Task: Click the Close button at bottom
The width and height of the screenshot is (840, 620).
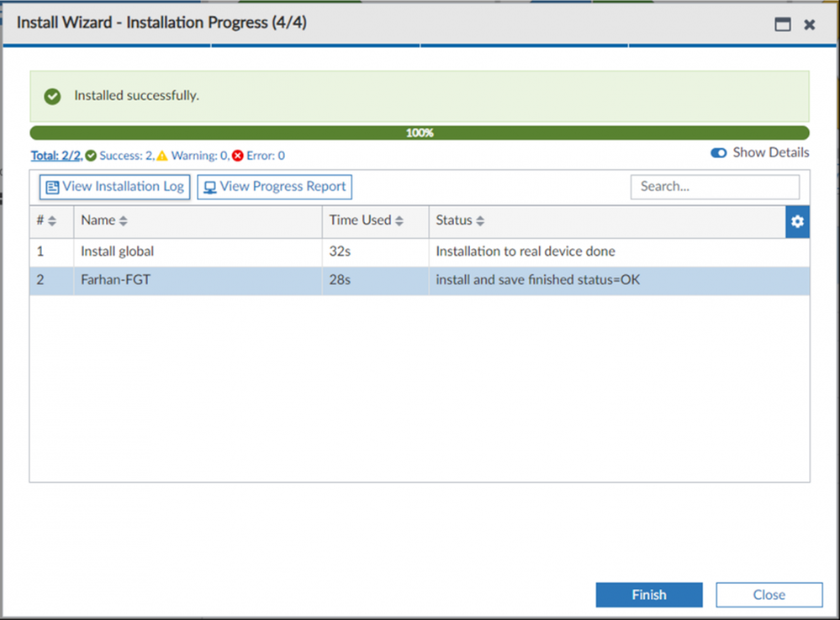Action: coord(769,595)
